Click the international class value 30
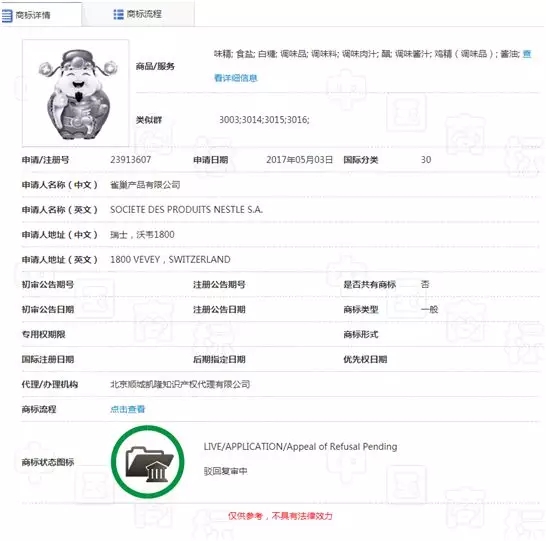The width and height of the screenshot is (546, 541). pyautogui.click(x=426, y=160)
